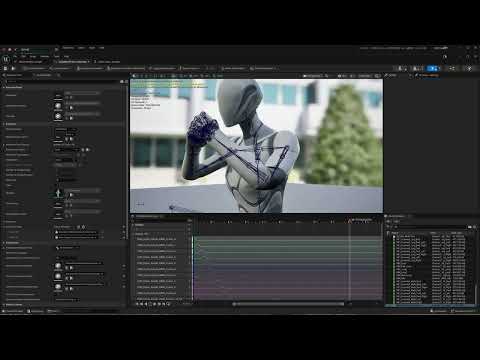Open the Content Drawer in the bottom status bar
This screenshot has width=480, height=360.
[x=13, y=311]
